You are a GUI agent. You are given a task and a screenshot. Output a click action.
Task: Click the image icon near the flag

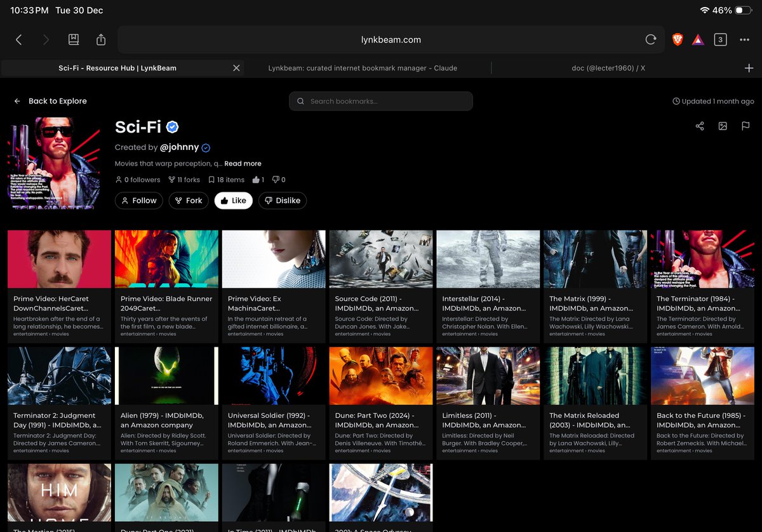click(723, 126)
